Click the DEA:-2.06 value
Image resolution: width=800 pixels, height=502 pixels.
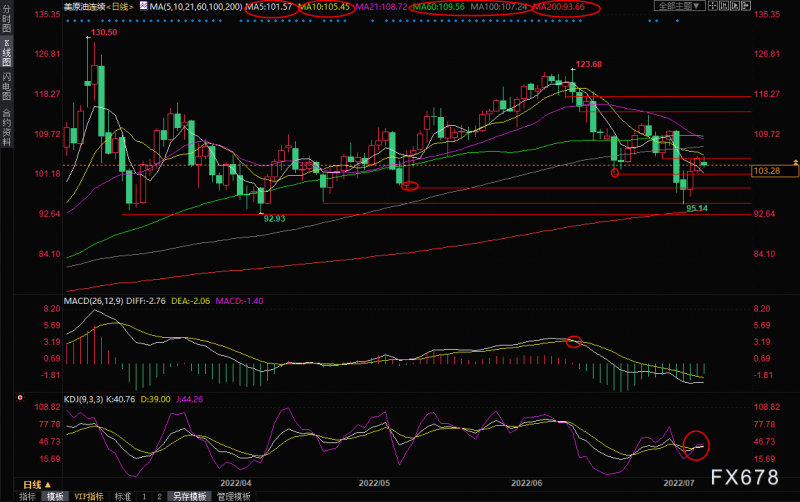(x=190, y=301)
